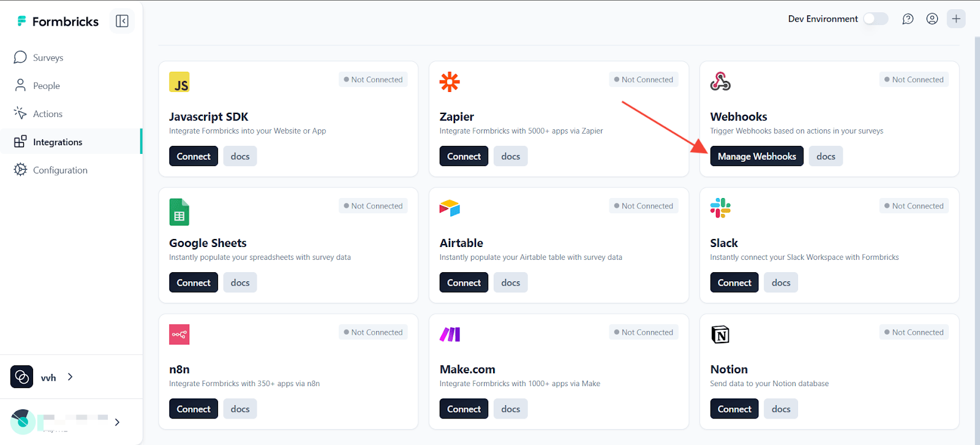Open docs for Slack
This screenshot has width=980, height=445.
[x=781, y=283]
